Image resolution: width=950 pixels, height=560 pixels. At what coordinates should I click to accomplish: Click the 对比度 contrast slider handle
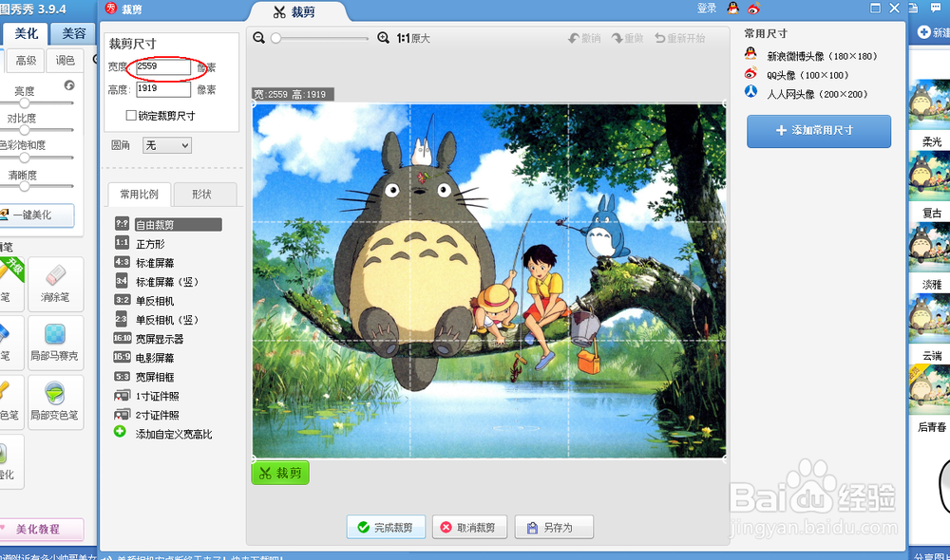click(25, 130)
